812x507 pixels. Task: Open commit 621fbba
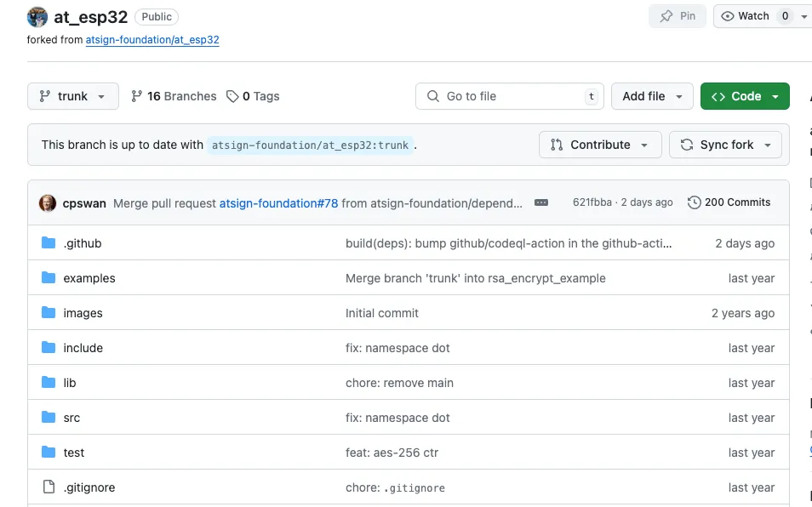pos(592,202)
